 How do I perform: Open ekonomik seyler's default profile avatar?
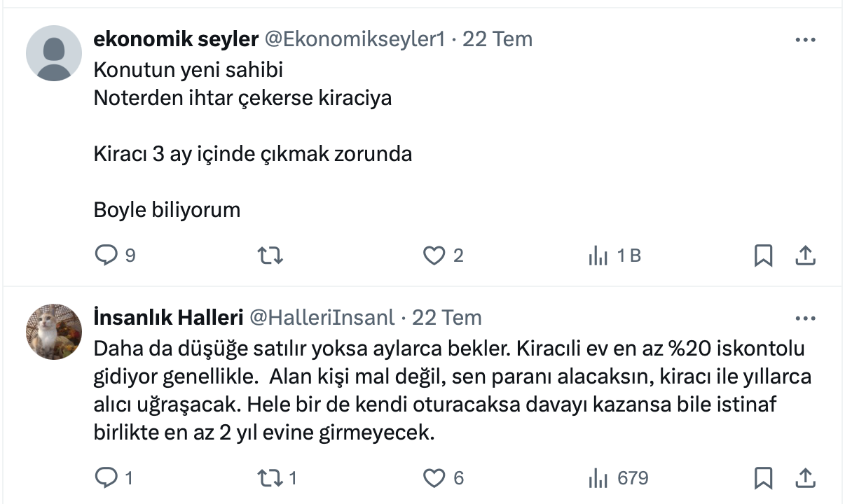(x=54, y=53)
